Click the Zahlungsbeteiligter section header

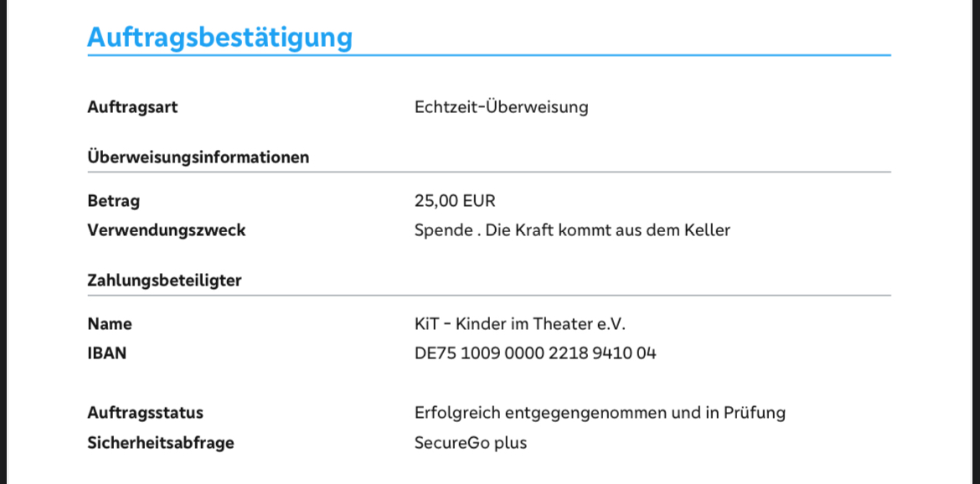click(164, 281)
